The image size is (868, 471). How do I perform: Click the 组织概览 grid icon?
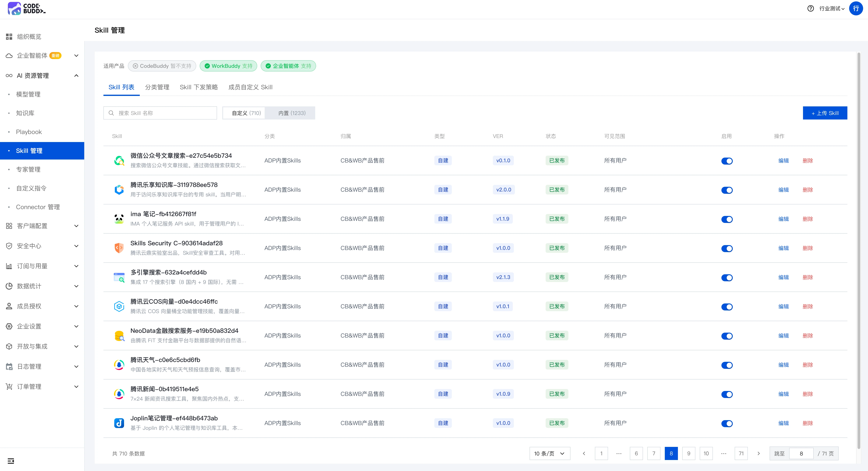tap(9, 37)
